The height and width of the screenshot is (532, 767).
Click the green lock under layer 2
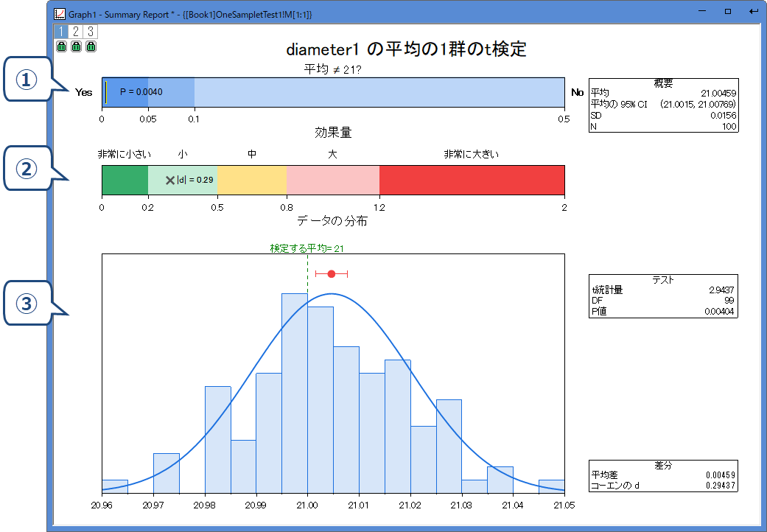76,46
